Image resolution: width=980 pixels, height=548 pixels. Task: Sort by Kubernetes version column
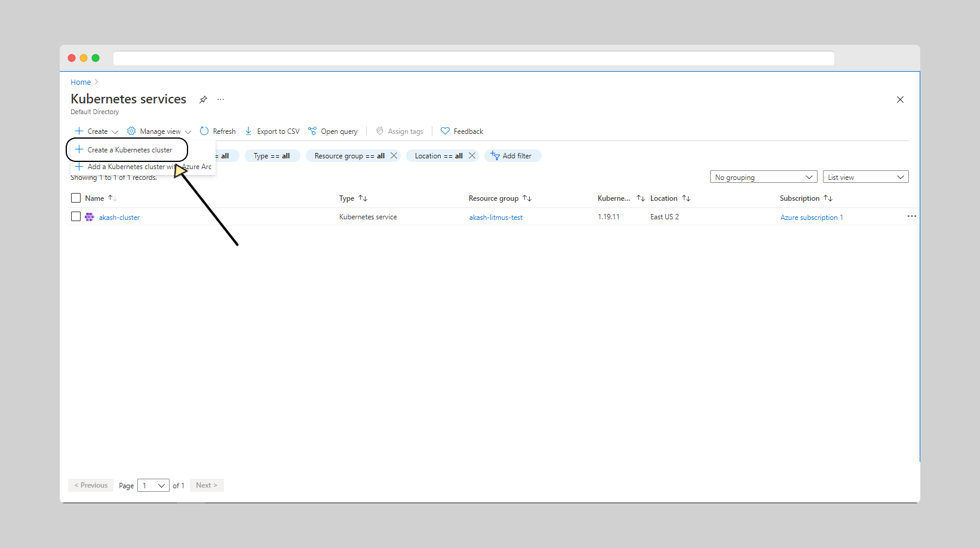tap(621, 198)
